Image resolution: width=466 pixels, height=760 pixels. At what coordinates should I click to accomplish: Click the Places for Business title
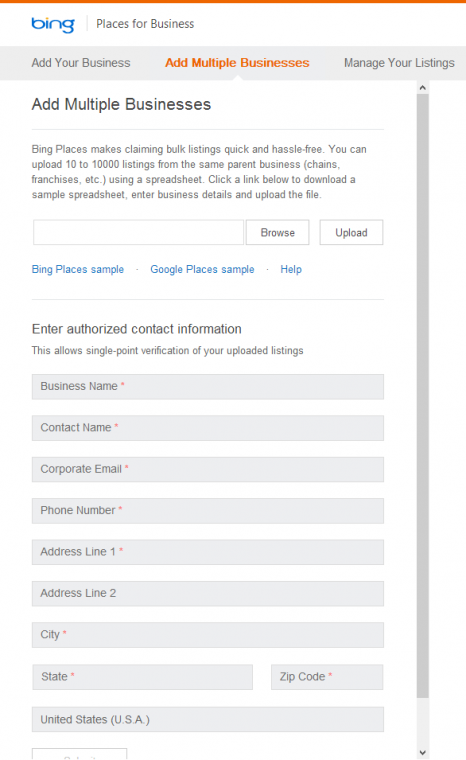(x=145, y=24)
